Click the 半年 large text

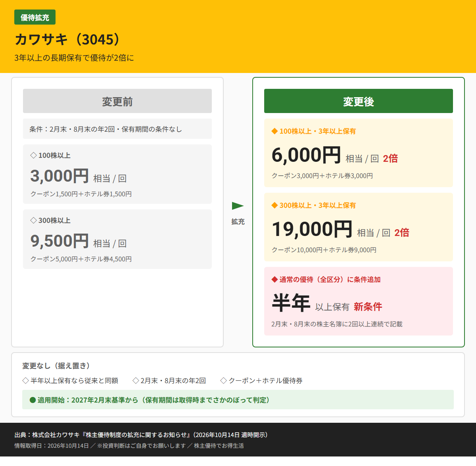pyautogui.click(x=291, y=303)
